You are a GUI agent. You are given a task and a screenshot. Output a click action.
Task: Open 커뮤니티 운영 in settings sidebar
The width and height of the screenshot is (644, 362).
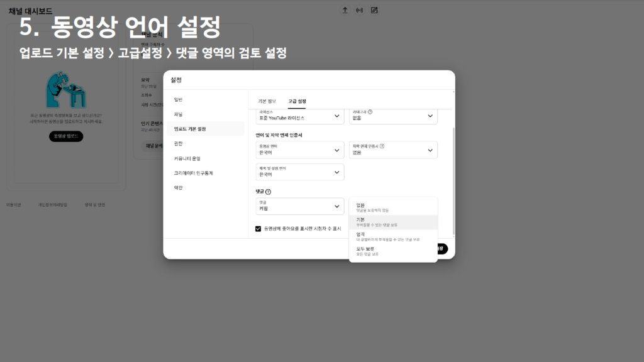point(206,158)
